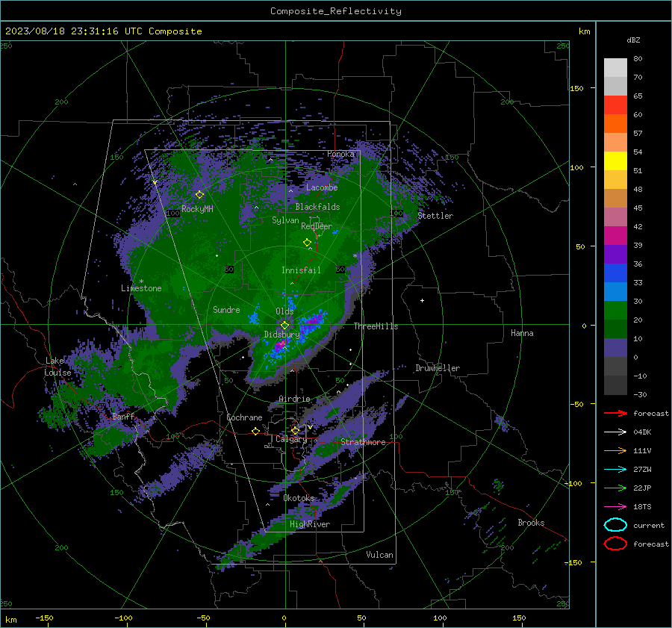Click the white 04DK arrow icon

click(x=615, y=432)
